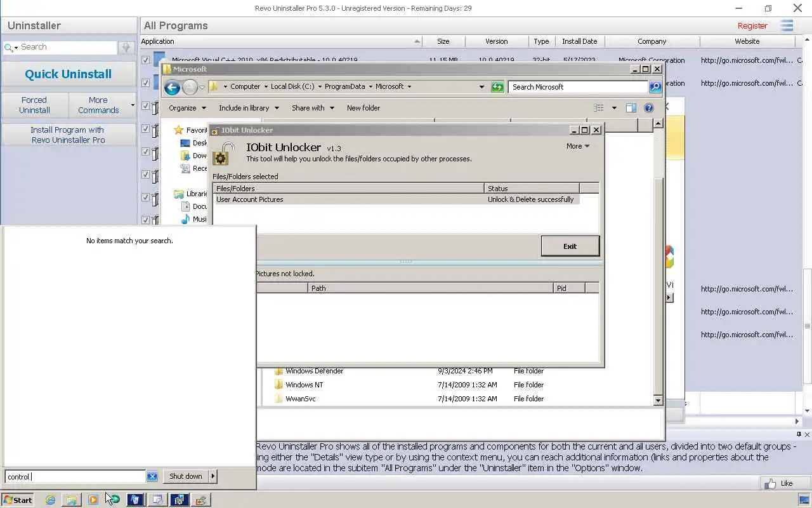Click Local Disk (C:) breadcrumb
This screenshot has width=812, height=508.
(x=292, y=87)
